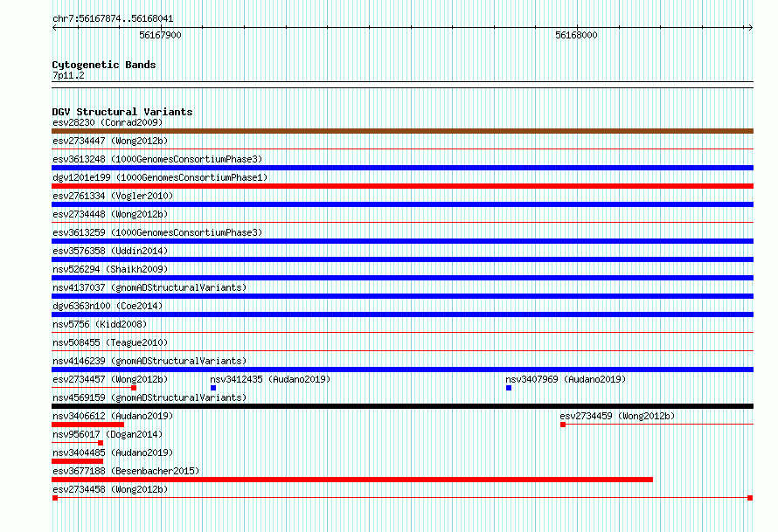Click the nsv4569159 (gnomADStructuralVariants) label
Screen dimensions: 778x532
coord(149,397)
